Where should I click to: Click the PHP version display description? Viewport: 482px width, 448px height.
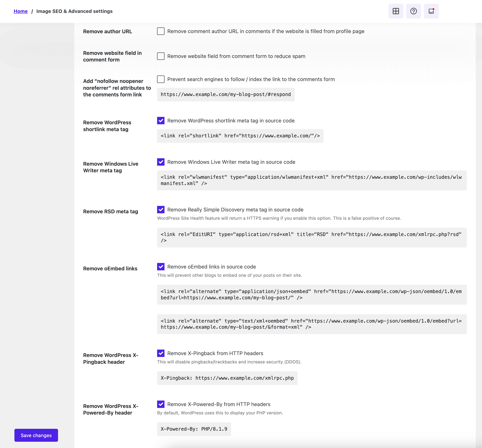click(220, 413)
